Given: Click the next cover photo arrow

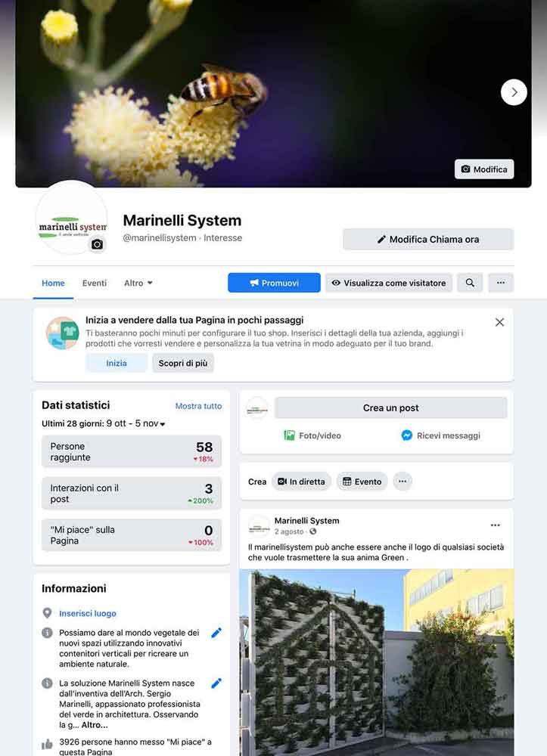Looking at the screenshot, I should click(514, 92).
